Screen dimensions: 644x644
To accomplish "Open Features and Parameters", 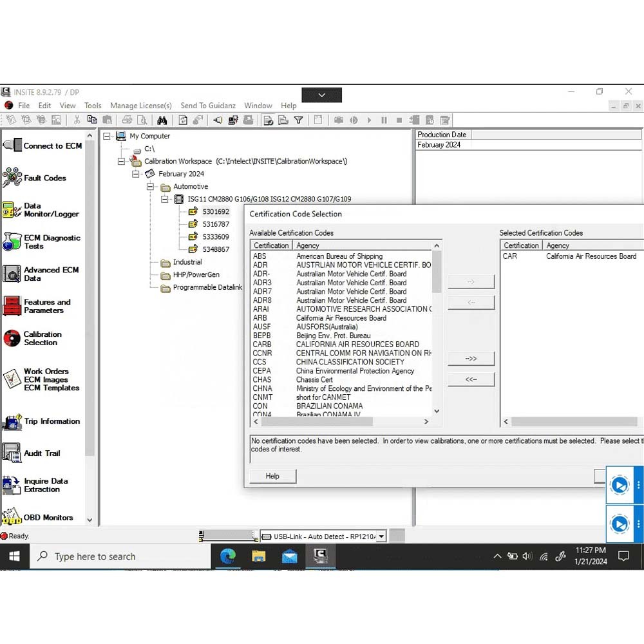I will point(37,306).
